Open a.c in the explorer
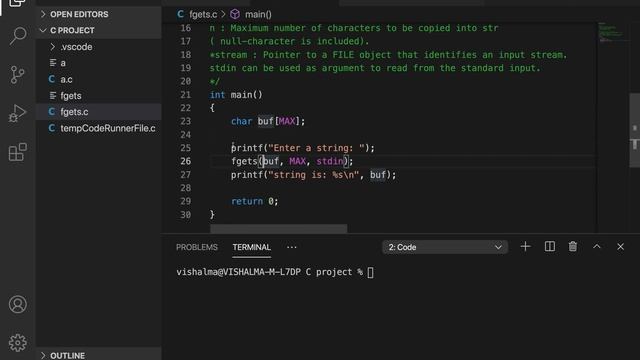Screen dimensions: 640x360 [98, 79]
